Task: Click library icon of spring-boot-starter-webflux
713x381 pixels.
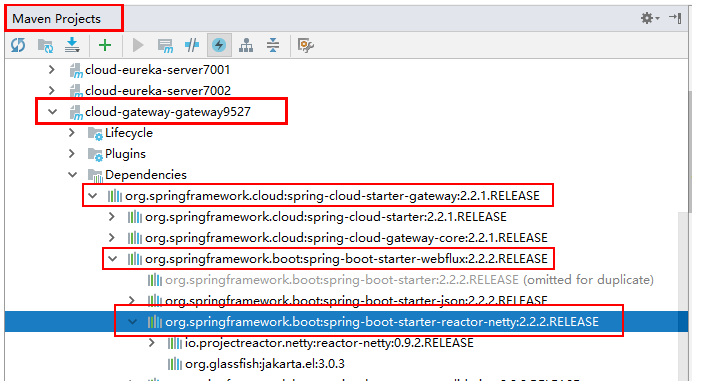Action: [135, 259]
